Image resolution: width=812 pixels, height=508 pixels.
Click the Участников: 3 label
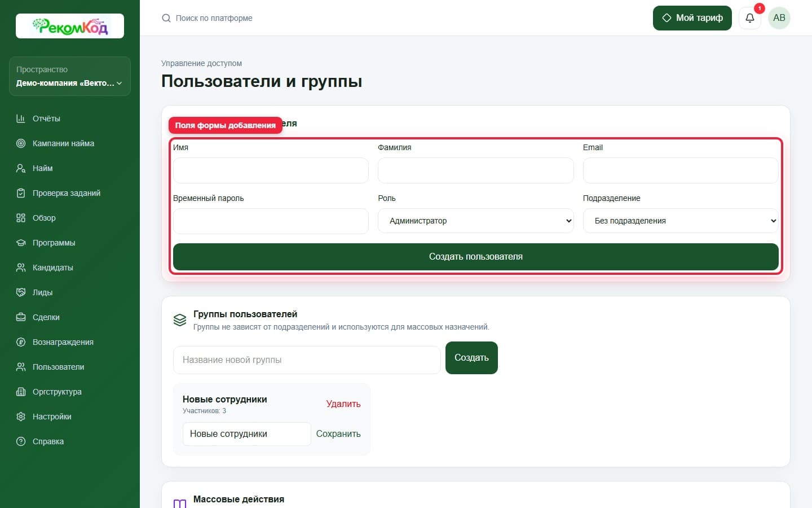click(x=204, y=411)
